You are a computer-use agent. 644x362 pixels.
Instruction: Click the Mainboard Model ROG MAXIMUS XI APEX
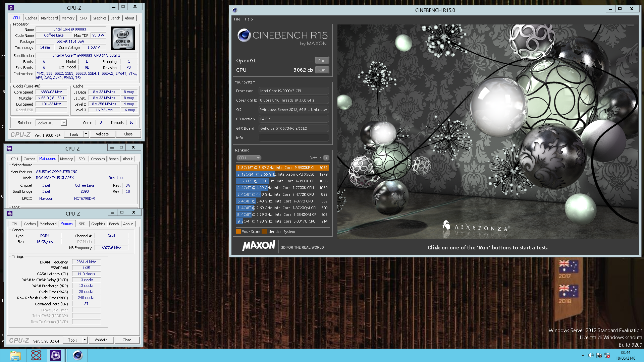[x=67, y=178]
